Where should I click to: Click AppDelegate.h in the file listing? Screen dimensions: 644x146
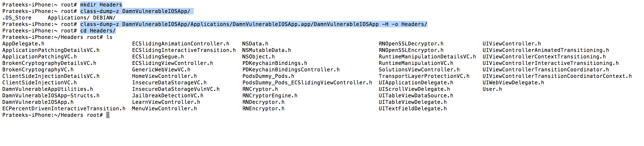[x=23, y=44]
